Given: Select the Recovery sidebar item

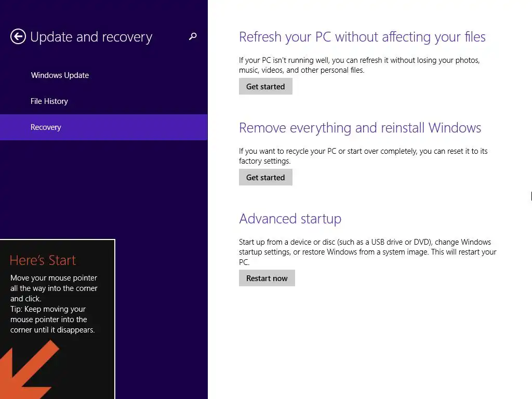Looking at the screenshot, I should click(103, 127).
